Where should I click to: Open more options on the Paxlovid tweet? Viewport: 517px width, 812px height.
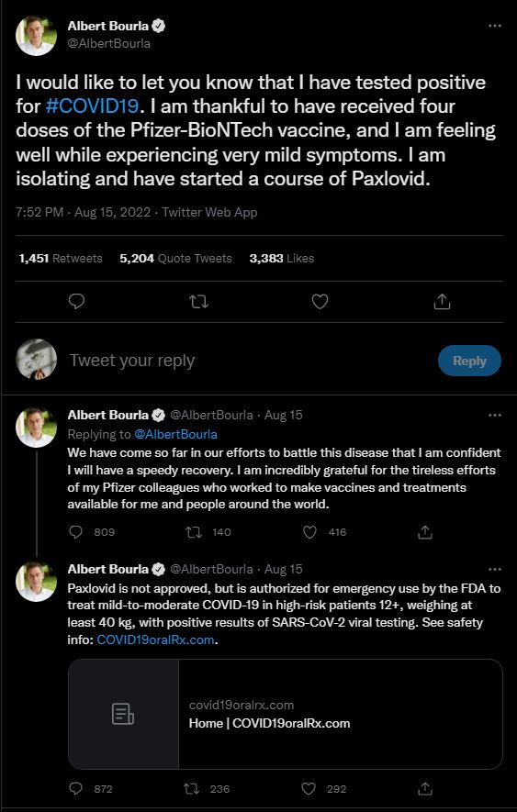click(x=495, y=570)
